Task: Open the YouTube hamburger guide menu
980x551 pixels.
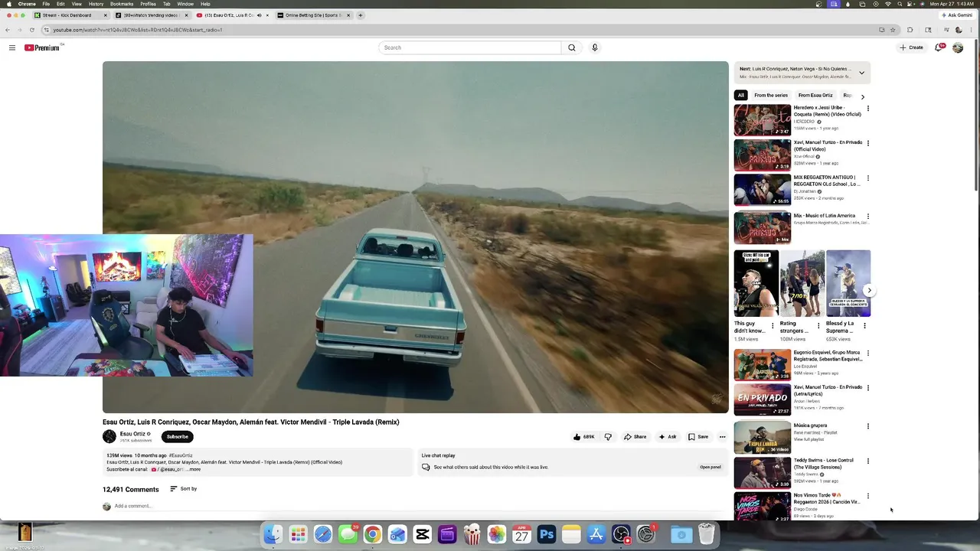Action: point(12,47)
